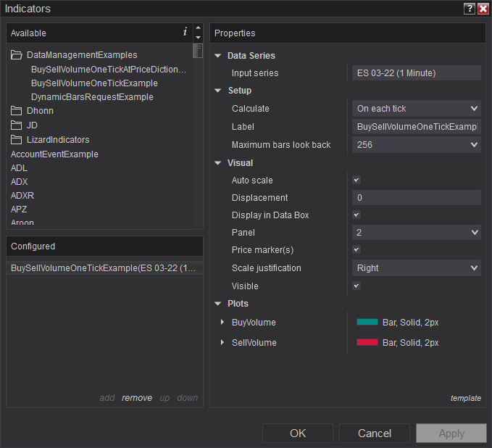Screen dimensions: 492x448
Task: Open Scale justification dropdown
Action: (x=417, y=268)
